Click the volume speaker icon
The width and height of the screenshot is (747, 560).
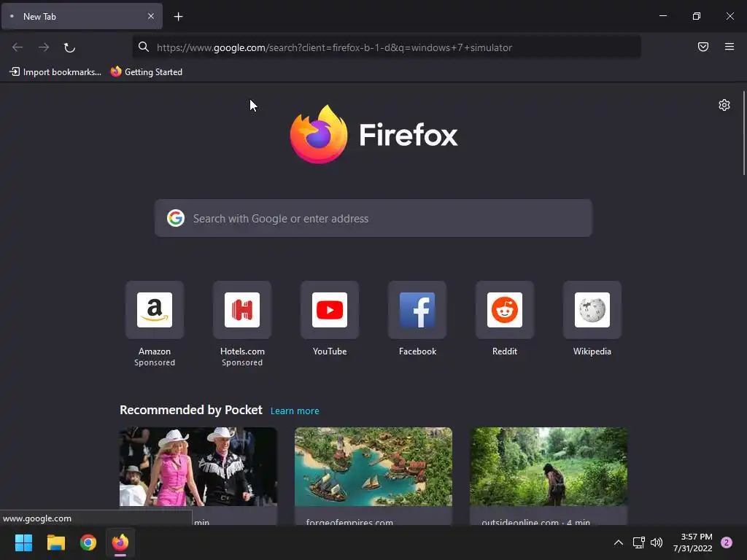point(657,542)
